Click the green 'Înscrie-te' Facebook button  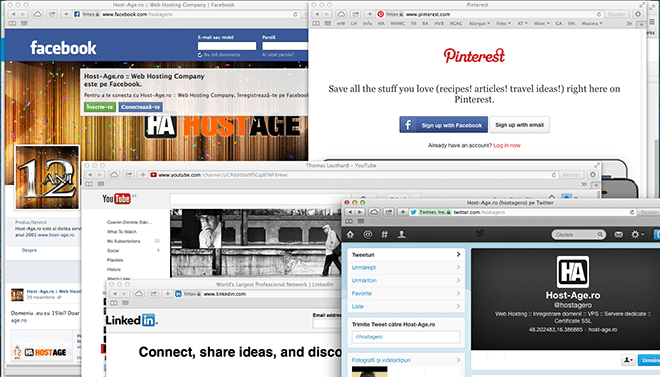point(100,107)
